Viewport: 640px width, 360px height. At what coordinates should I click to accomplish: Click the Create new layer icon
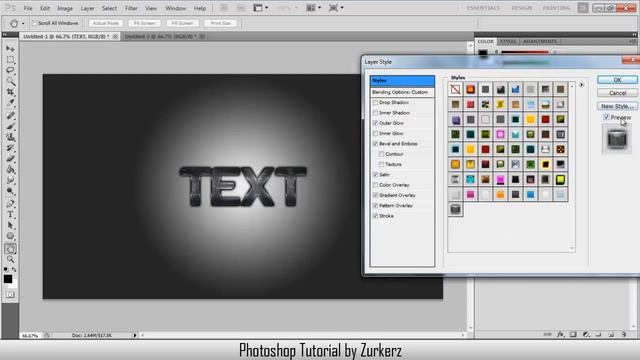pyautogui.click(x=611, y=334)
